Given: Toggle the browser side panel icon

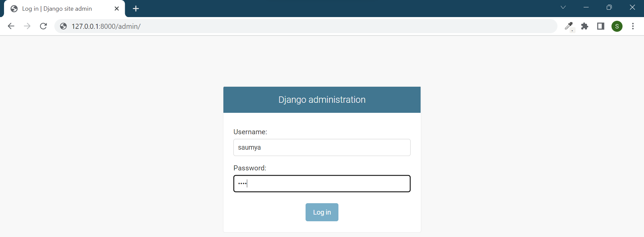Looking at the screenshot, I should [601, 26].
